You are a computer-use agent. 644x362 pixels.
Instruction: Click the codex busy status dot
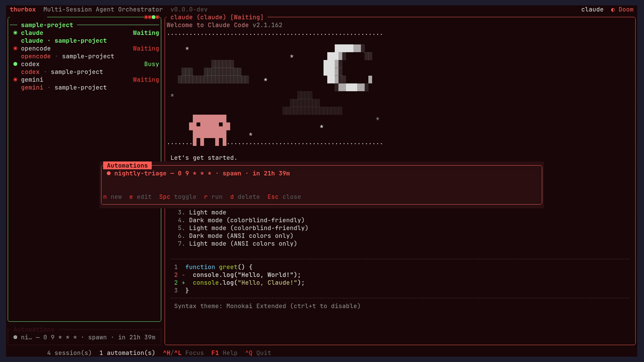[x=15, y=64]
